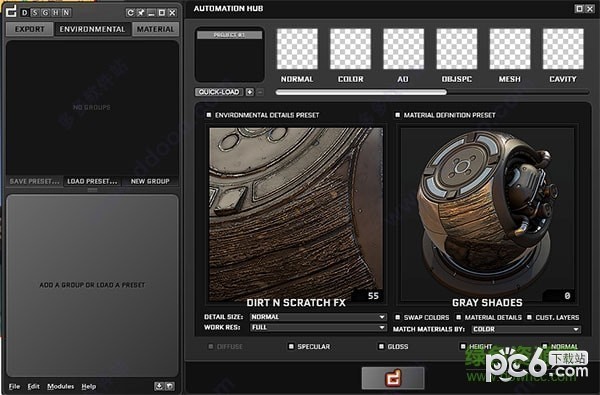Screen dimensions: 600x395
Task: Click the slider bar under map slots
Action: point(432,92)
